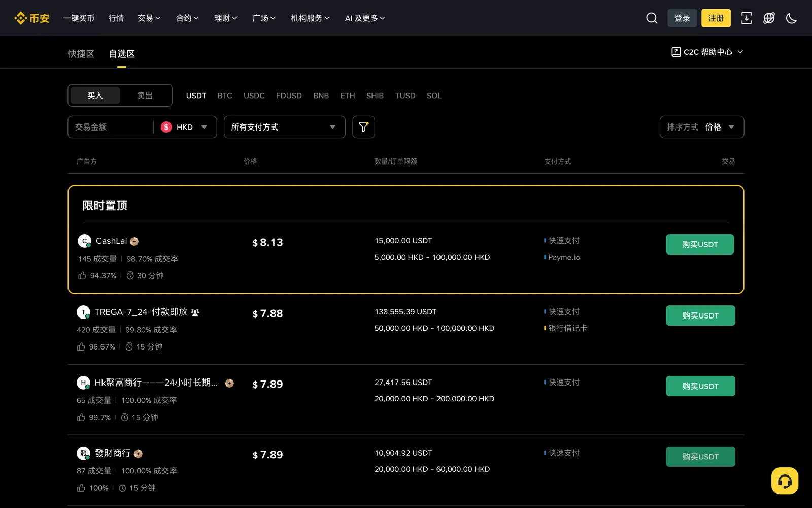Select the ETH coin tab
The width and height of the screenshot is (812, 508).
tap(348, 96)
